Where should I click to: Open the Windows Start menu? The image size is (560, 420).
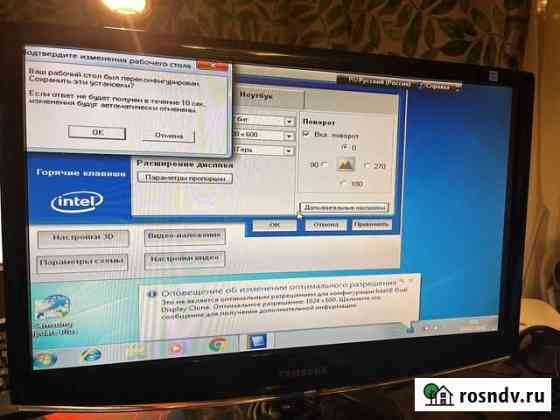point(45,360)
